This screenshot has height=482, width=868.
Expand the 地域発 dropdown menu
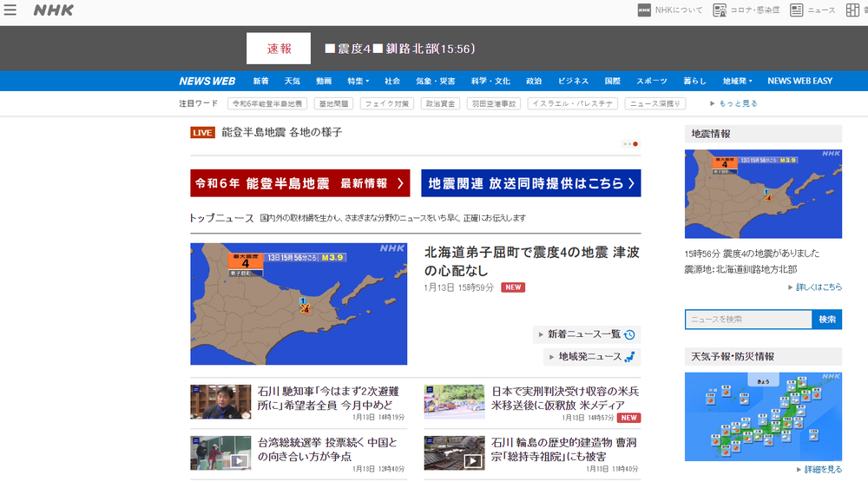coord(737,81)
